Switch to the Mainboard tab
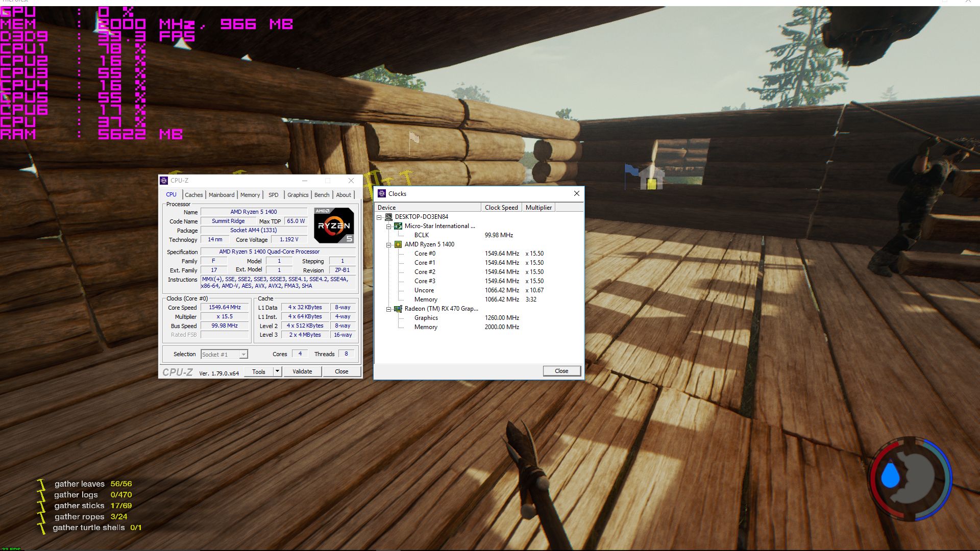This screenshot has height=551, width=980. 222,195
